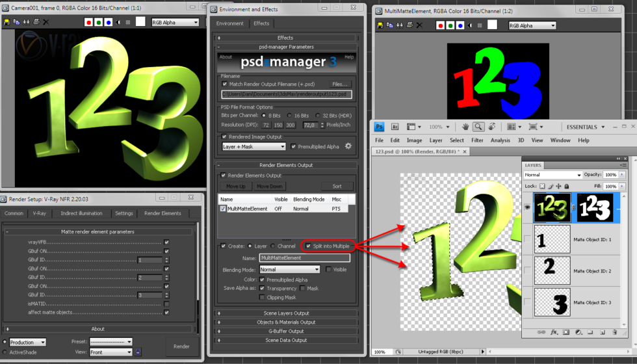Toggle red channel in MultiMatteElement window
Image resolution: width=637 pixels, height=364 pixels.
pyautogui.click(x=441, y=25)
